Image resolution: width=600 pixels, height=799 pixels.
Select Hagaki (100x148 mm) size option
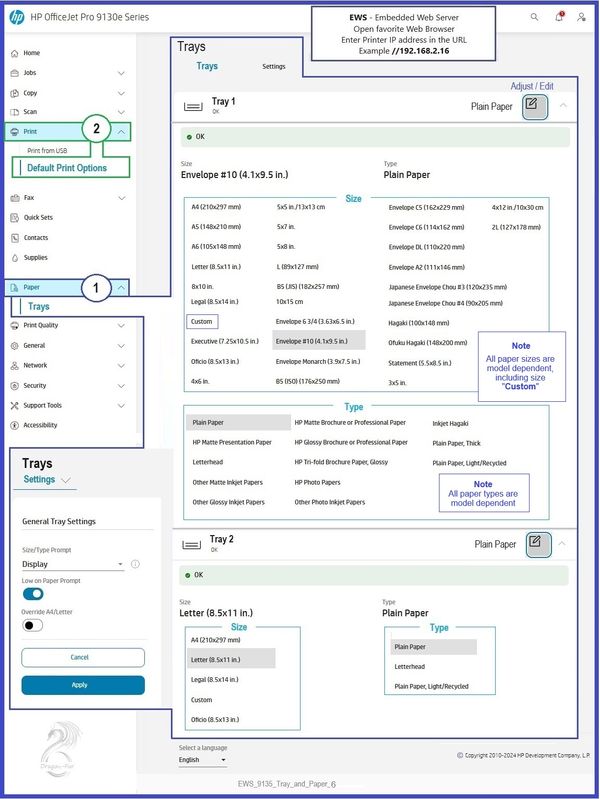(419, 323)
